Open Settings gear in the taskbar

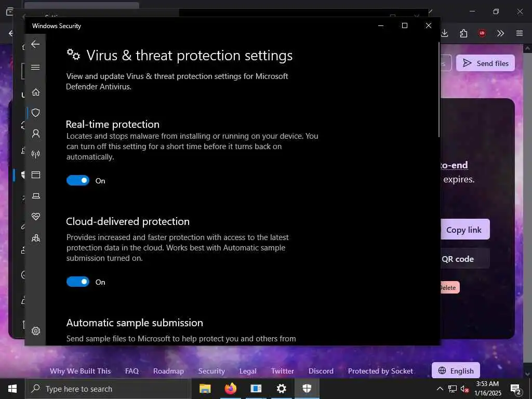(281, 389)
